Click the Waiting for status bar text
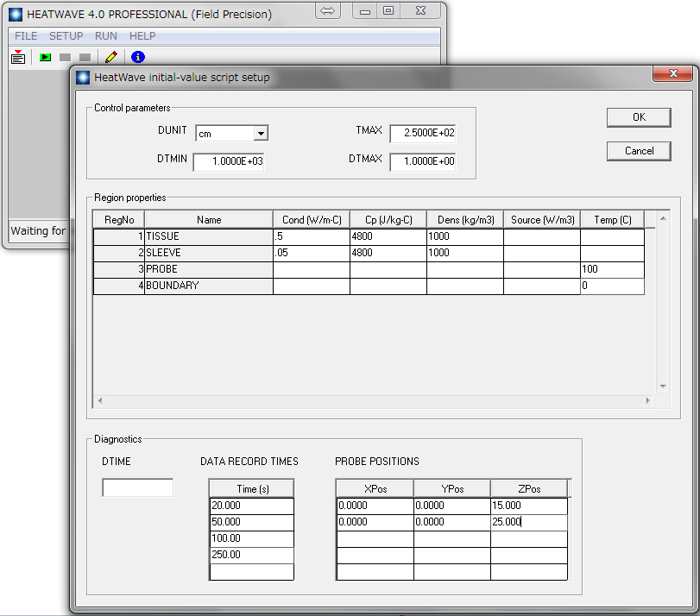Viewport: 700px width, 616px height. 38,230
